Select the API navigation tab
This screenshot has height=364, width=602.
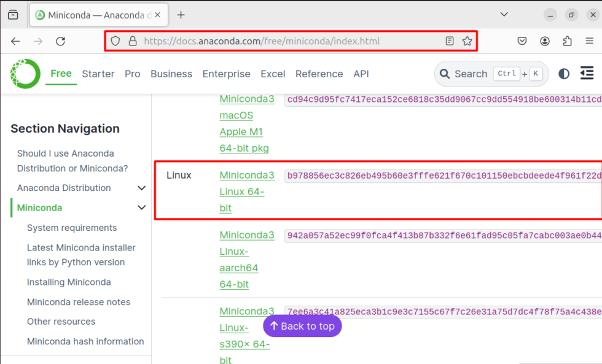pyautogui.click(x=361, y=74)
